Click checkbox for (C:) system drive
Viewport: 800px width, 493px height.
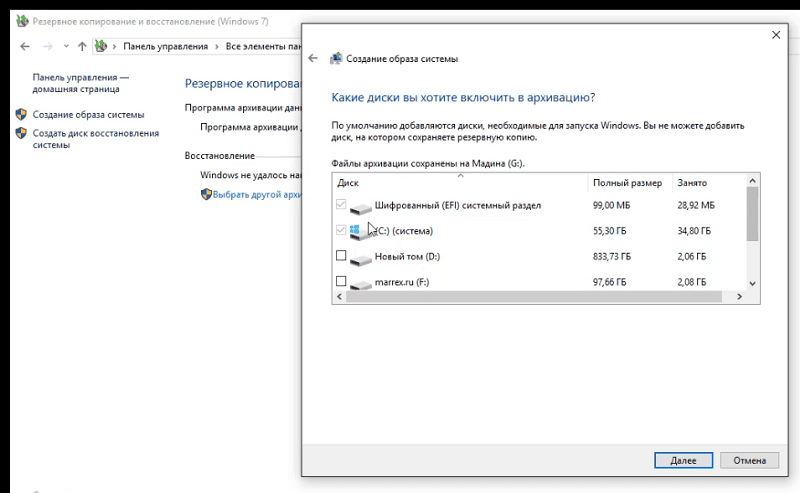point(341,230)
